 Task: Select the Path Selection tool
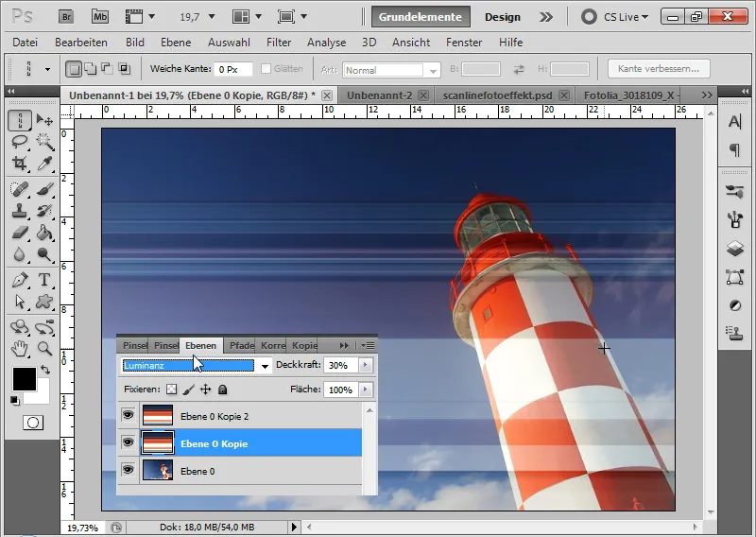tap(19, 302)
